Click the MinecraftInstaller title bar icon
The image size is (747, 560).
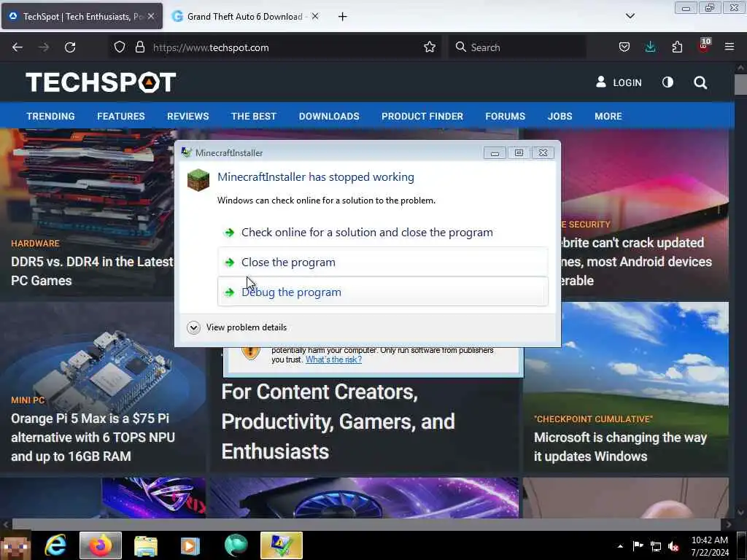point(186,152)
